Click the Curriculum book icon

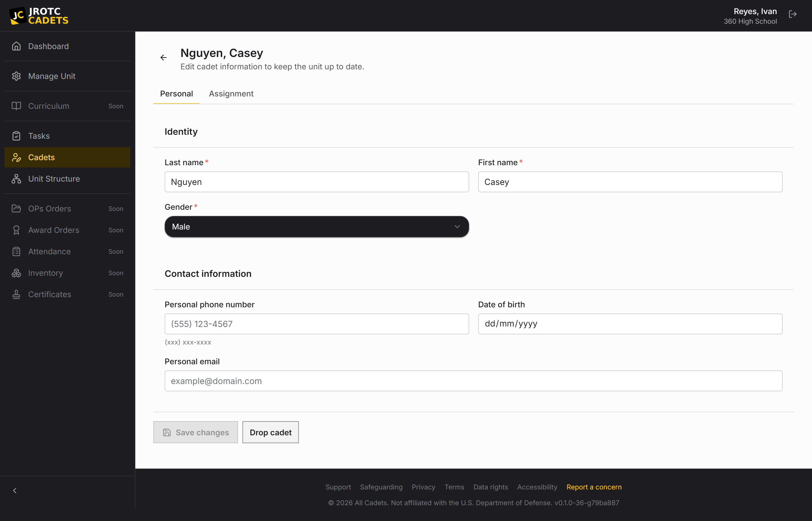16,106
